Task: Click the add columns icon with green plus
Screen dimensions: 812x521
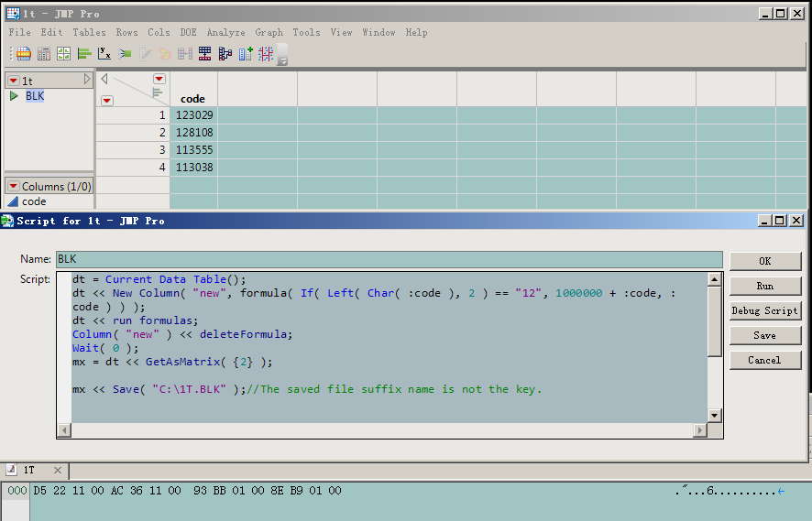Action: pos(246,54)
